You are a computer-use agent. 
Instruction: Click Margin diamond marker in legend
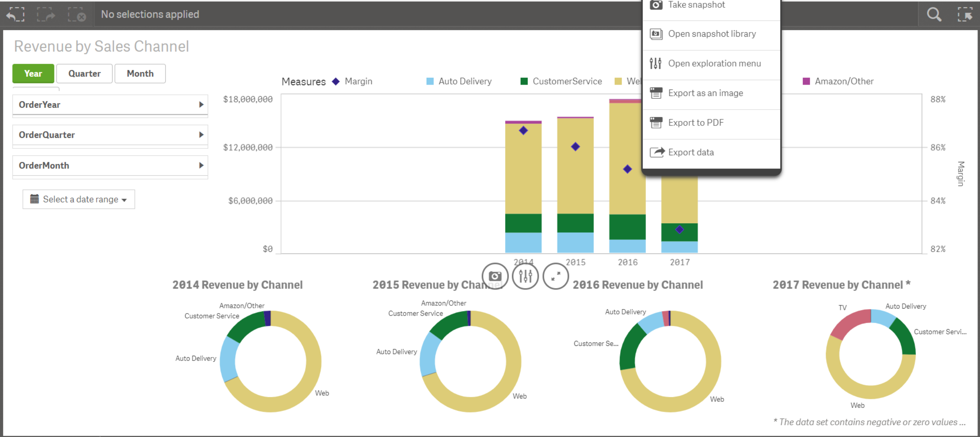[336, 81]
